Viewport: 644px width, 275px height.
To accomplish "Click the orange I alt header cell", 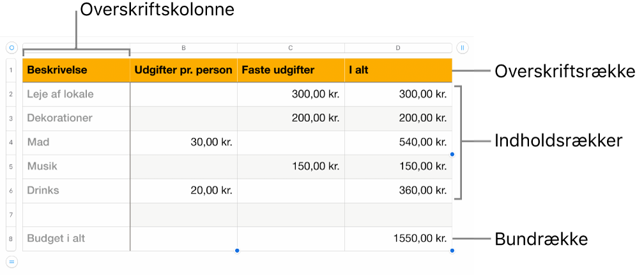I will [398, 70].
